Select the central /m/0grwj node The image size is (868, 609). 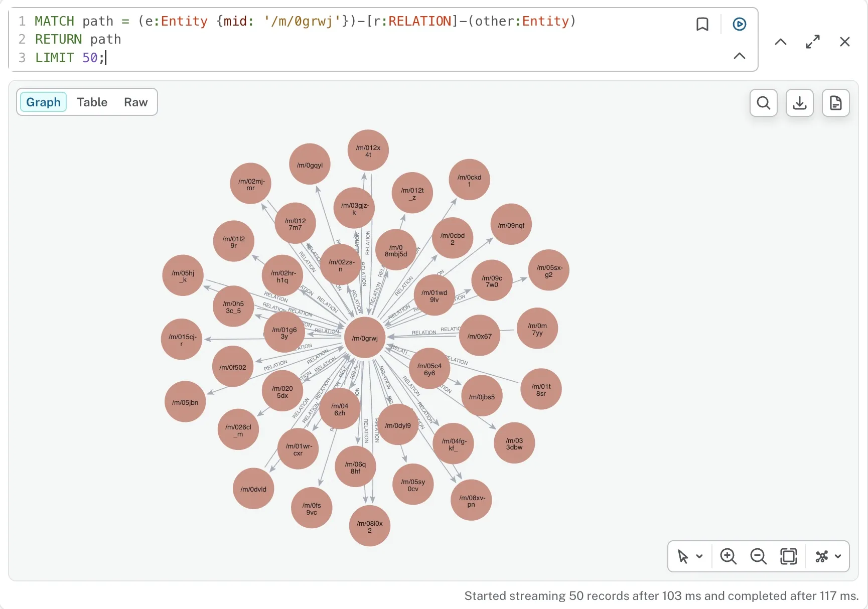point(365,338)
